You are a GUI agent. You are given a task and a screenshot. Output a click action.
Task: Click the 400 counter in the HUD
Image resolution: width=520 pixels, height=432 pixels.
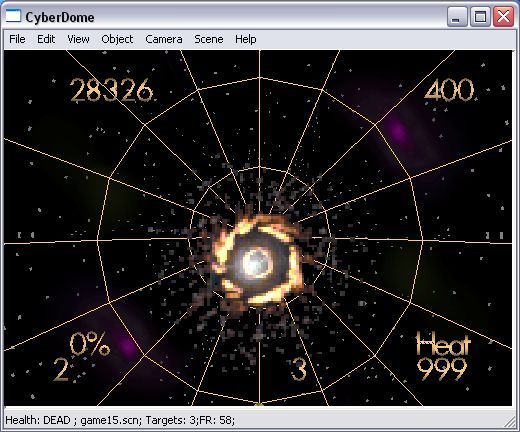tap(449, 90)
